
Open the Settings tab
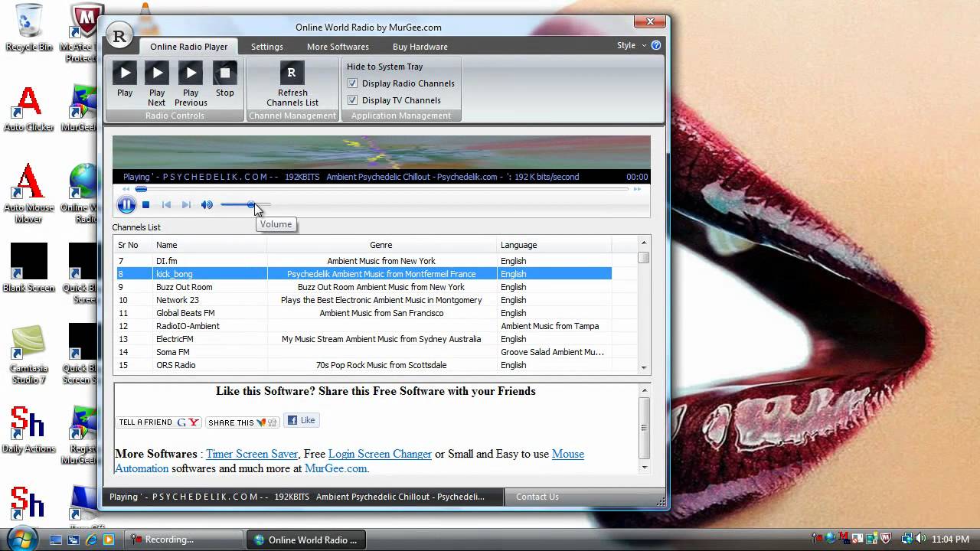point(267,47)
